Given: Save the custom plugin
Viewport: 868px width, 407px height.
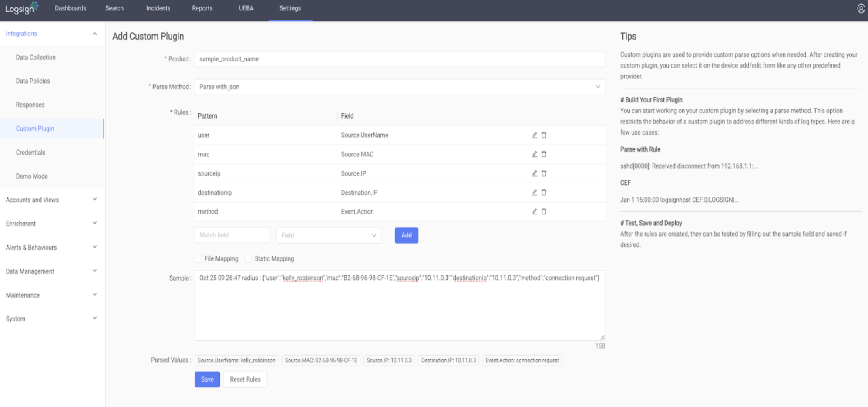Looking at the screenshot, I should click(207, 380).
